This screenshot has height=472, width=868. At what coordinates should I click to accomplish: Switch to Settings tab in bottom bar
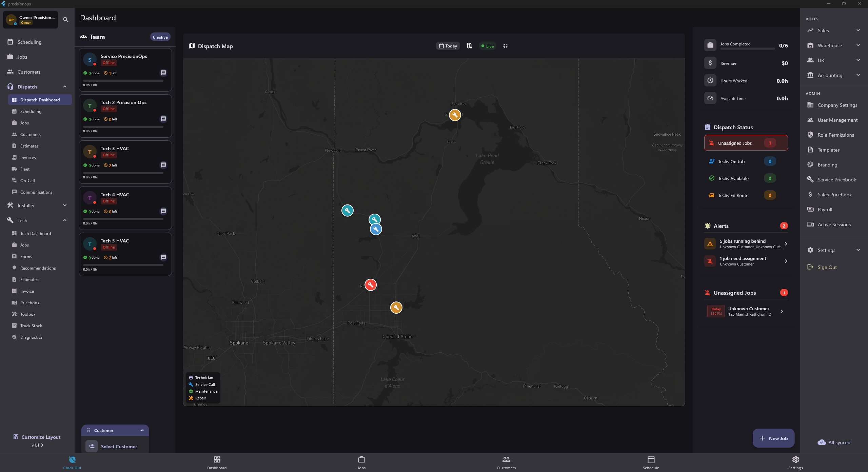click(795, 463)
